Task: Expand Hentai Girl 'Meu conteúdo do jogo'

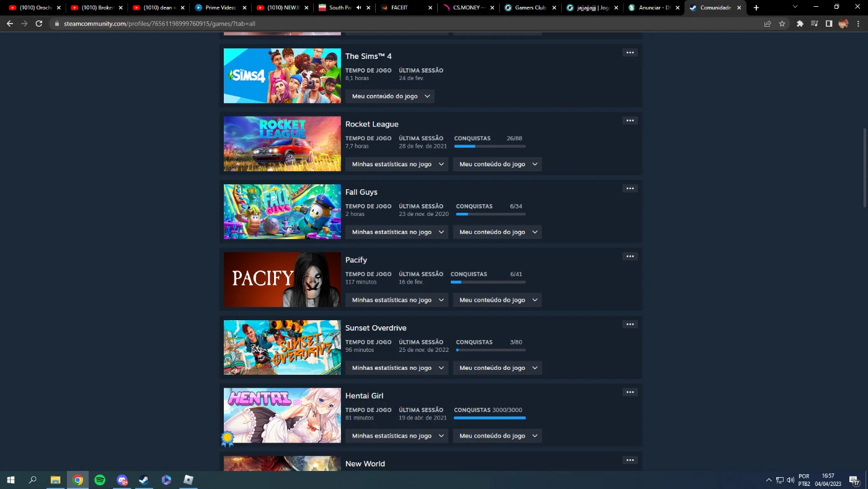Action: click(497, 436)
